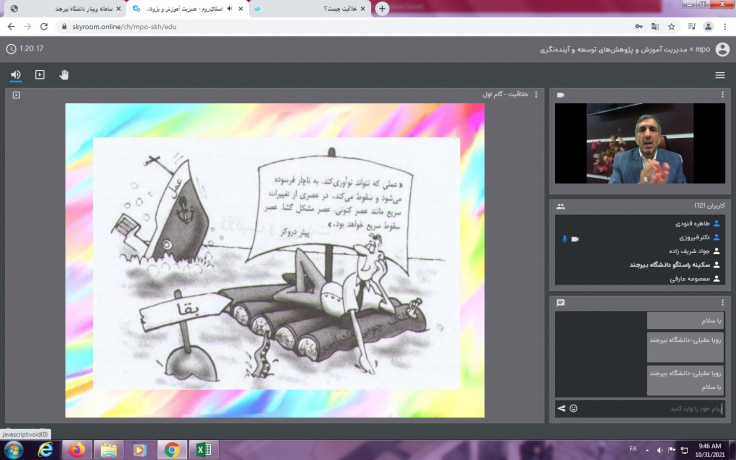The image size is (736, 460).
Task: Open the user profile icon at top right
Action: coord(722,48)
